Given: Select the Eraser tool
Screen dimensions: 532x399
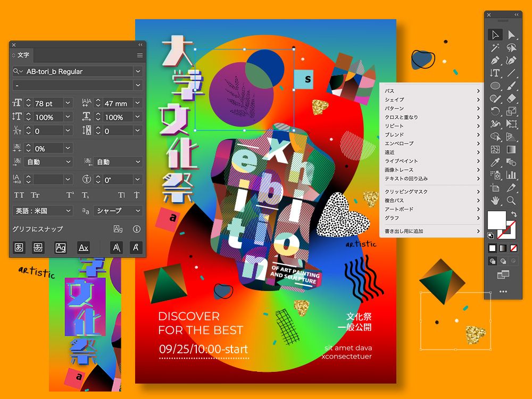Looking at the screenshot, I should click(511, 99).
